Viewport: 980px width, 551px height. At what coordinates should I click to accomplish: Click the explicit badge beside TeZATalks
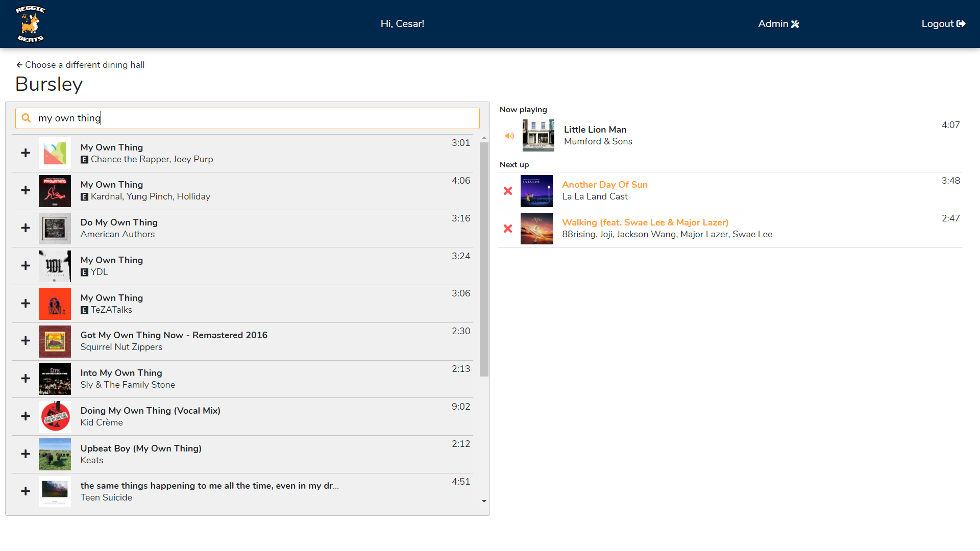[x=85, y=310]
